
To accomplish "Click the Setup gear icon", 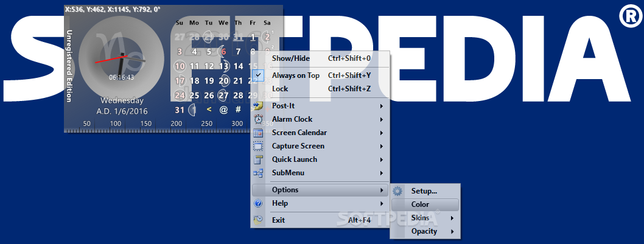I will point(397,191).
